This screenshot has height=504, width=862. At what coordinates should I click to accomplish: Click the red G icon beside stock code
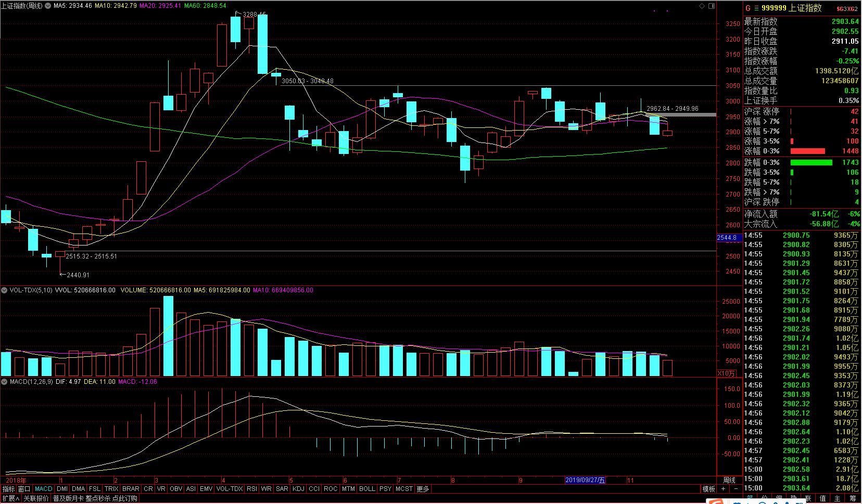[x=748, y=8]
